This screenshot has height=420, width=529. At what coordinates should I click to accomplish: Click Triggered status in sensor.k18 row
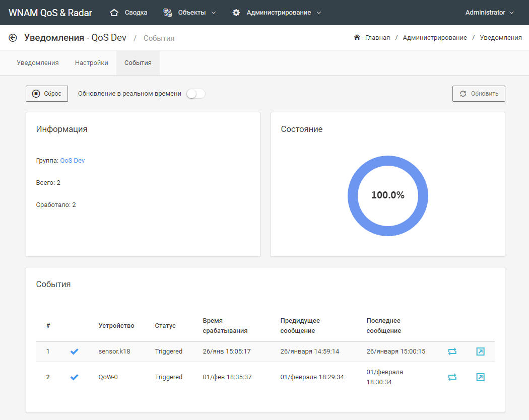[169, 352]
